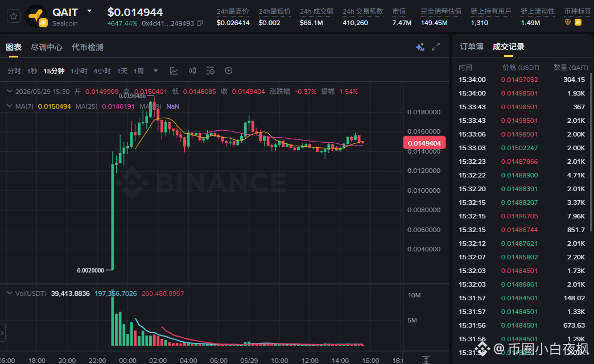Open the 成交记录 tab

509,47
